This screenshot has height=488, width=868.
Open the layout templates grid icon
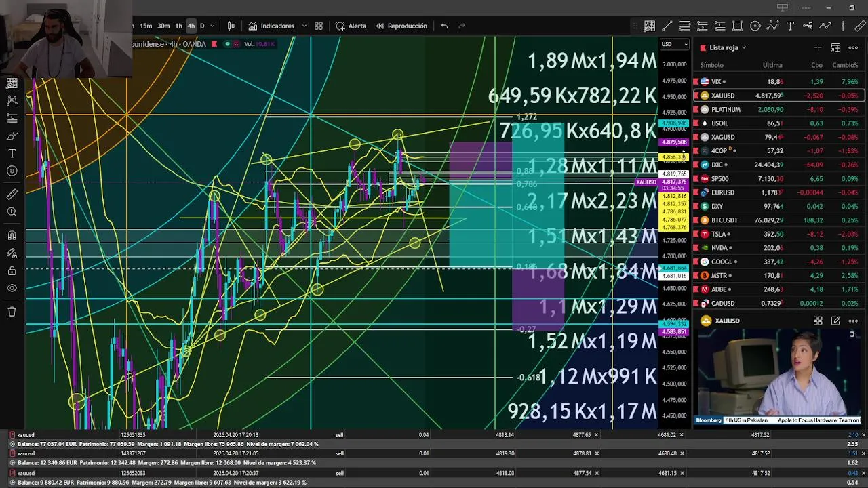pyautogui.click(x=319, y=26)
